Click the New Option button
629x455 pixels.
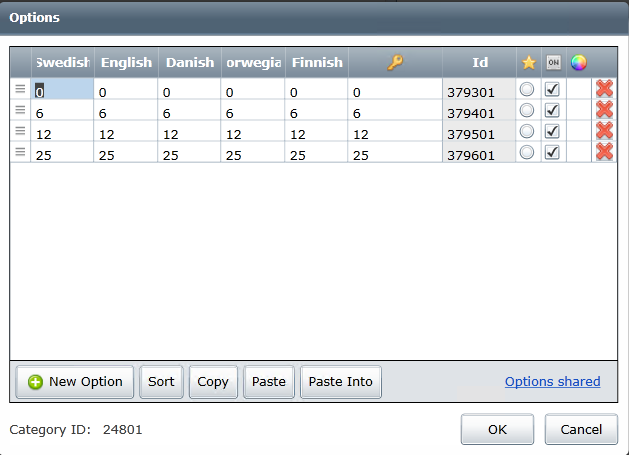pyautogui.click(x=75, y=381)
